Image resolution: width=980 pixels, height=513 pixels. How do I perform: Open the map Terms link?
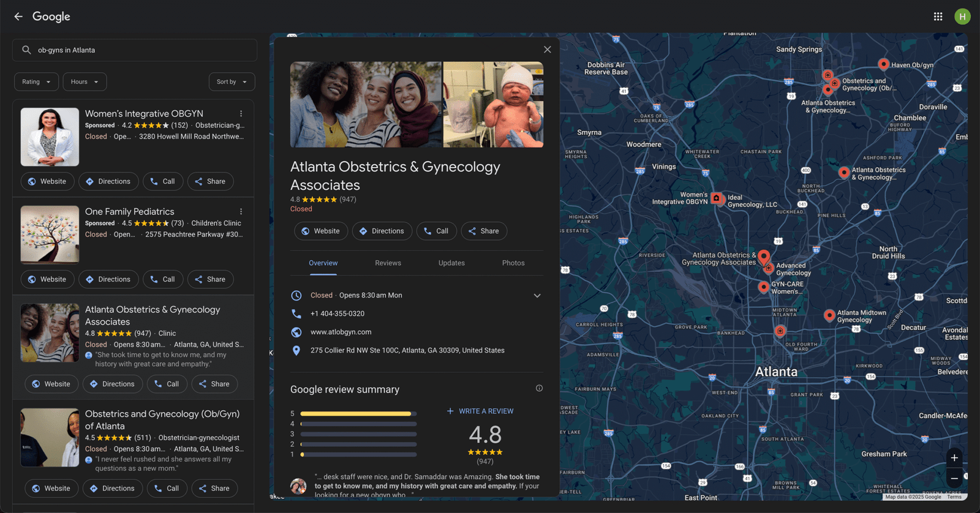click(954, 497)
